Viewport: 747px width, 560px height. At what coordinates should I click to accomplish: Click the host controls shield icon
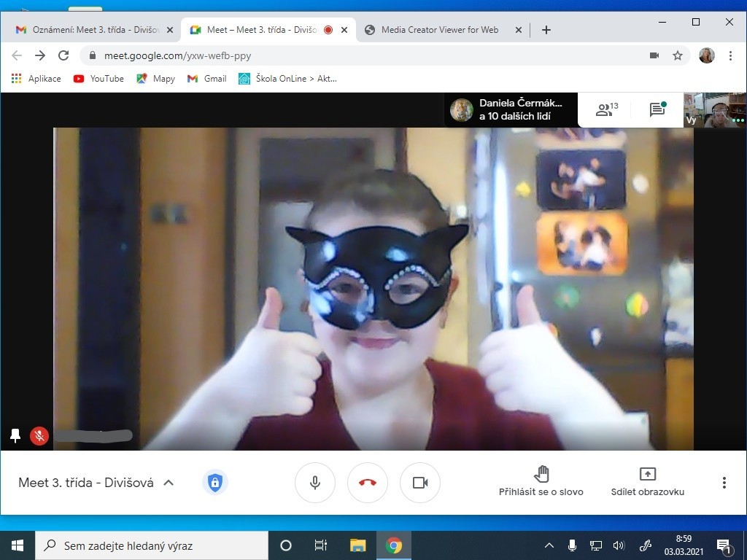click(x=214, y=482)
